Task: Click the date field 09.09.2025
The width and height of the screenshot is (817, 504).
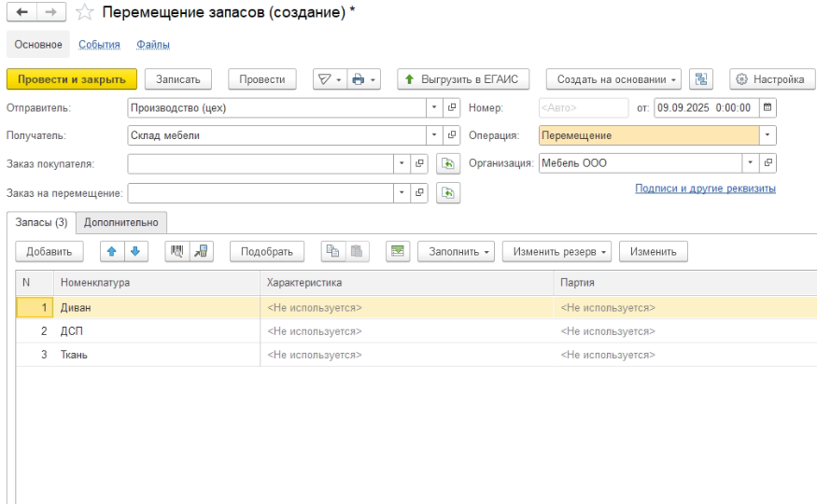Action: pos(706,107)
